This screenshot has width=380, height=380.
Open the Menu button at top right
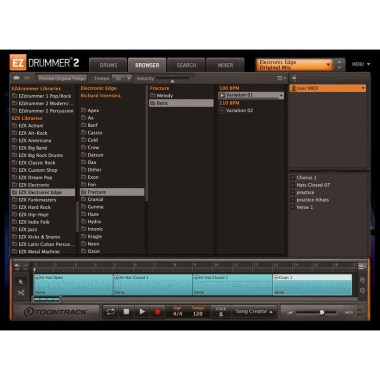click(361, 64)
